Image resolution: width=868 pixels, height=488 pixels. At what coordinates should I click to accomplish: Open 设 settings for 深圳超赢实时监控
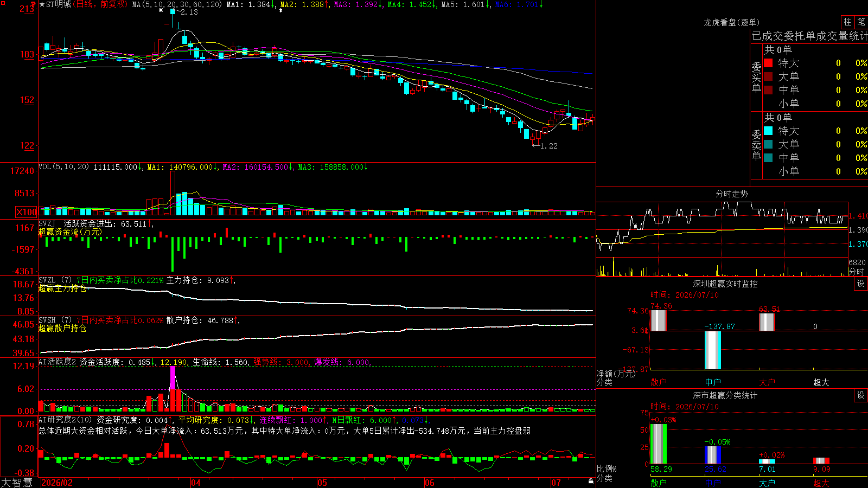(x=861, y=284)
